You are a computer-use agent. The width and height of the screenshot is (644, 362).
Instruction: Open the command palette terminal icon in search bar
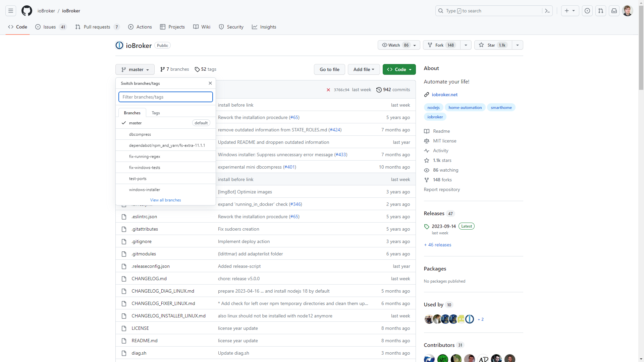pyautogui.click(x=547, y=11)
